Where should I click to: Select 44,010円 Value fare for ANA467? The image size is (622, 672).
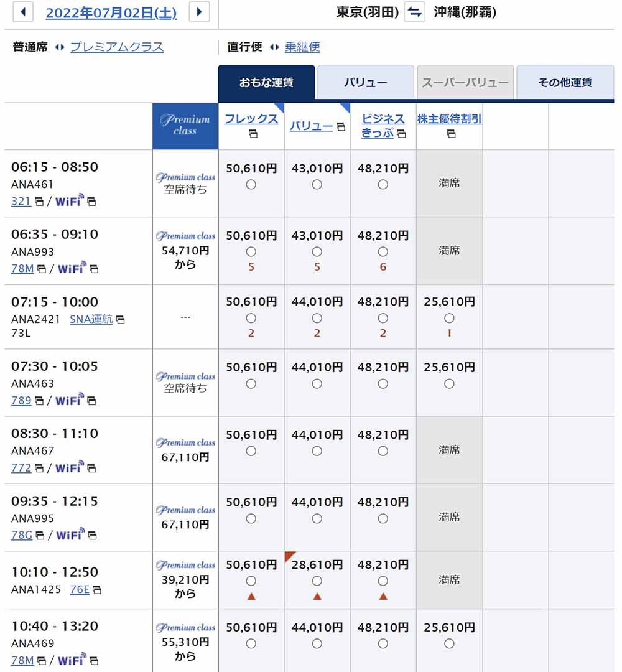317,451
